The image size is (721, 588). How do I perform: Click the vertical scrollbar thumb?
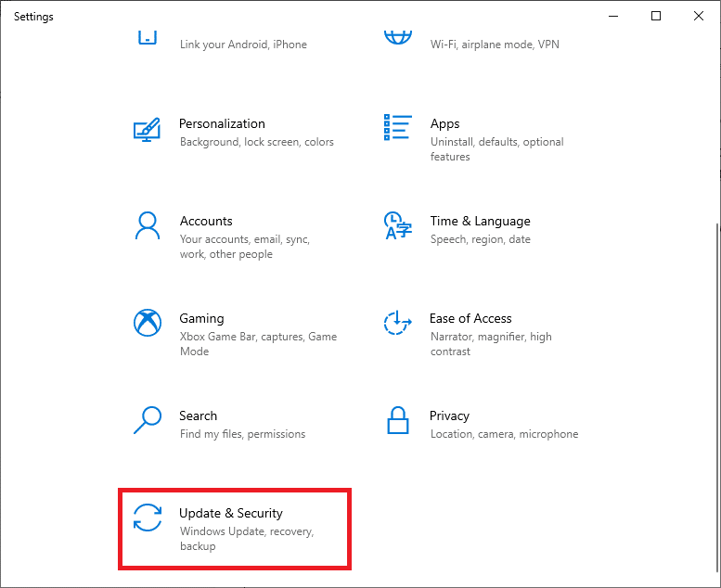715,399
